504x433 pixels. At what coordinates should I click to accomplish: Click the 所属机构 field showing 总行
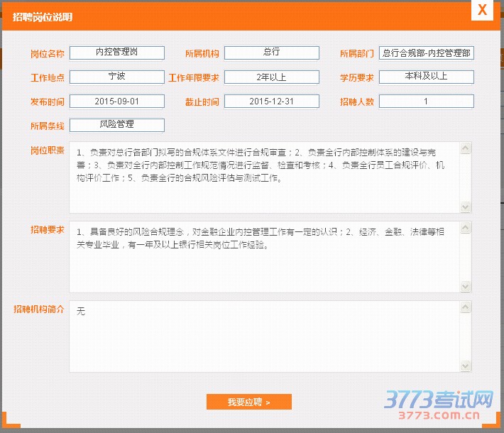click(x=271, y=53)
